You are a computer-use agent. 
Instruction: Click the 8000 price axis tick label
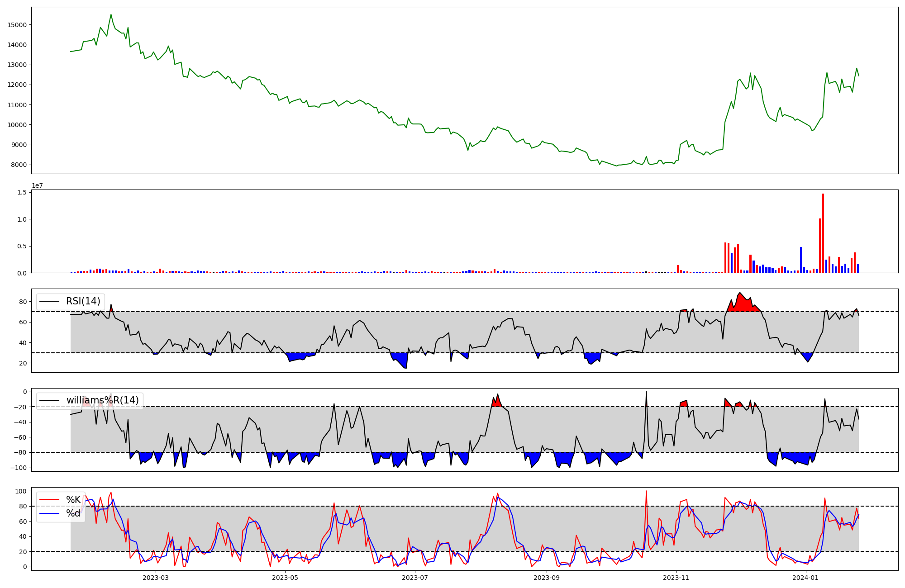tap(19, 165)
